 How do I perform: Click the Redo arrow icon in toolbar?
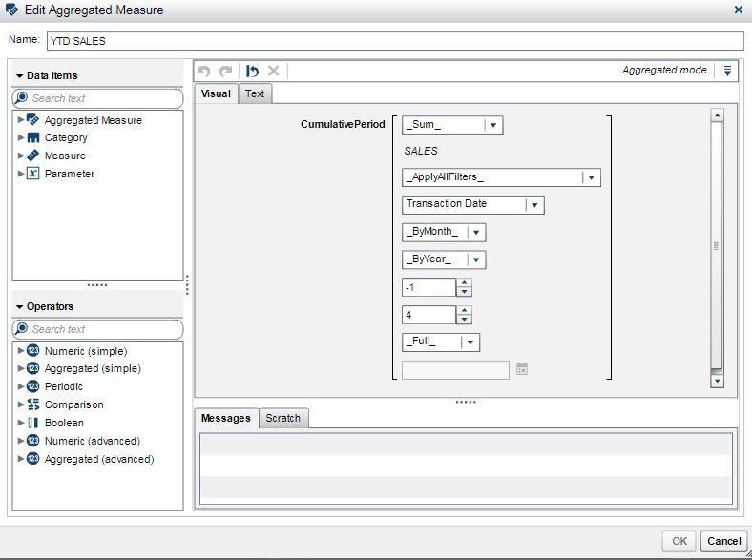225,71
